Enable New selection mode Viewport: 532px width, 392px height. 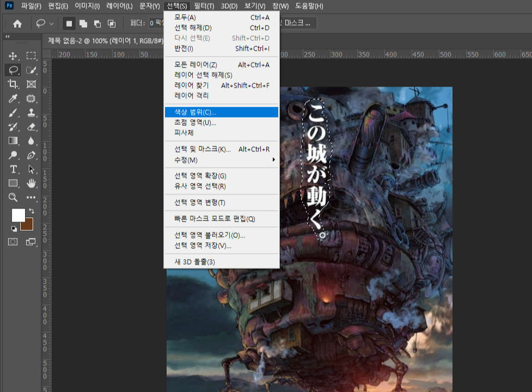point(69,23)
